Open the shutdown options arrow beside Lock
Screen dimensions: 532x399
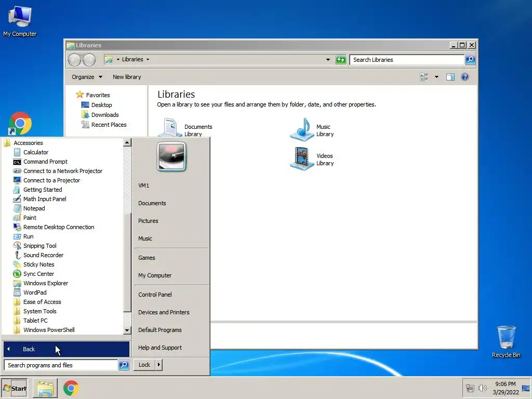(159, 365)
